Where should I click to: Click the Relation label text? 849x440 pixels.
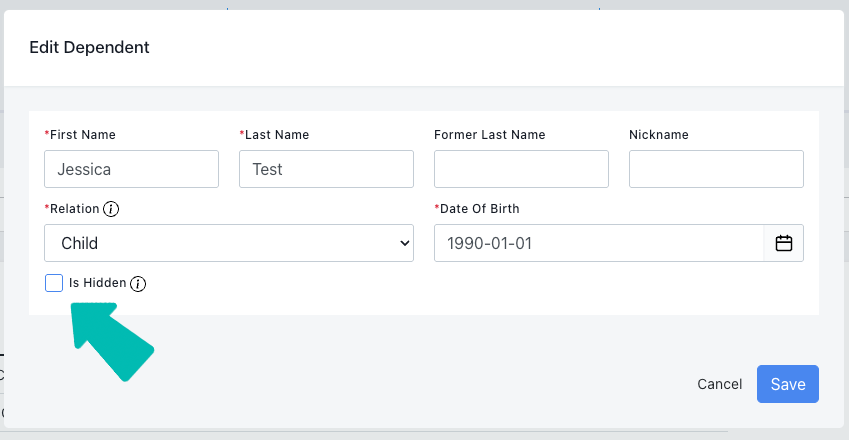pos(72,209)
